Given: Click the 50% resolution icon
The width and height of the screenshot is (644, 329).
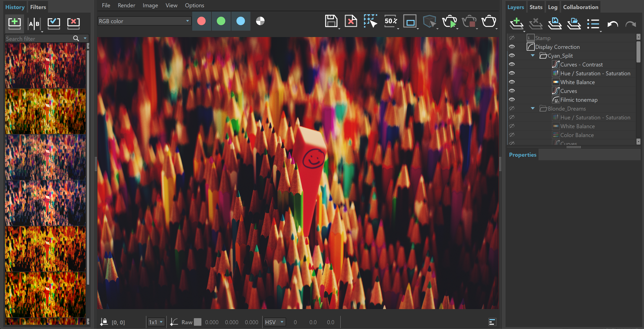Looking at the screenshot, I should pyautogui.click(x=390, y=21).
